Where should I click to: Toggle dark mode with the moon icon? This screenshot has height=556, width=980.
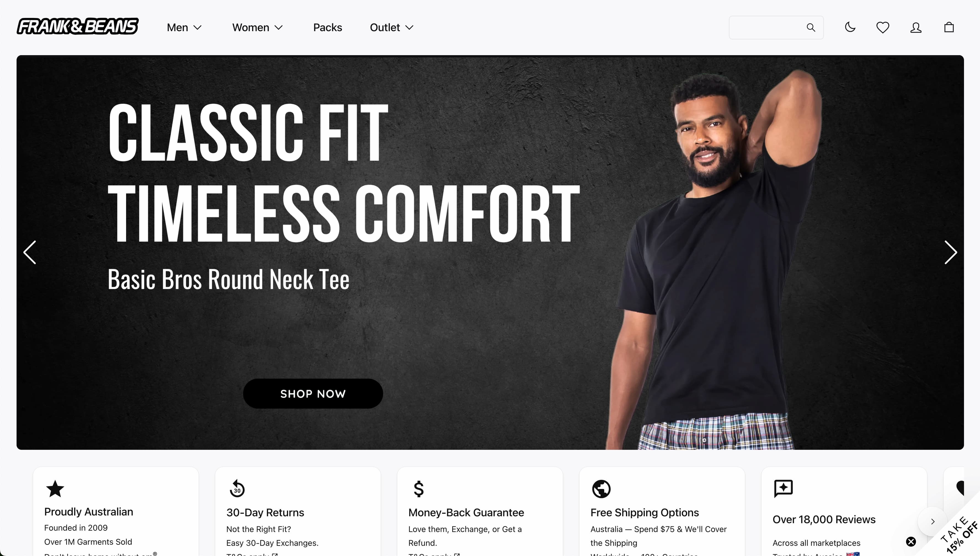pyautogui.click(x=850, y=27)
